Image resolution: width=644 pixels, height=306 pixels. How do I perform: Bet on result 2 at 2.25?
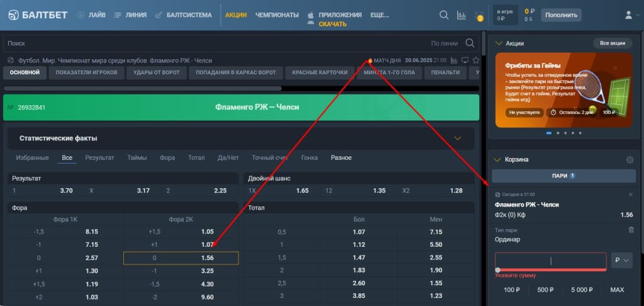click(x=200, y=190)
